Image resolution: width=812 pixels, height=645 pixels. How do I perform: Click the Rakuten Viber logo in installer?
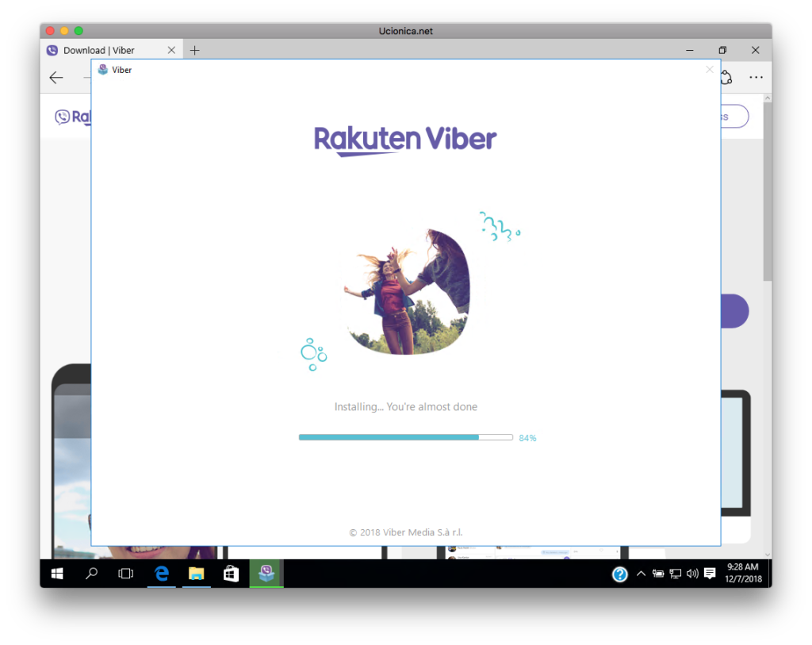(405, 139)
